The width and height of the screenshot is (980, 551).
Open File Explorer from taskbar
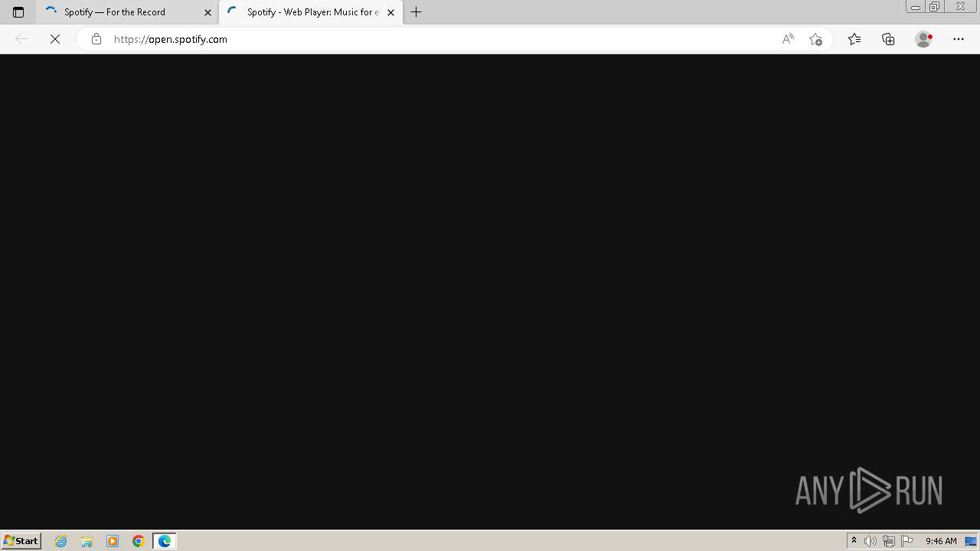click(x=87, y=541)
